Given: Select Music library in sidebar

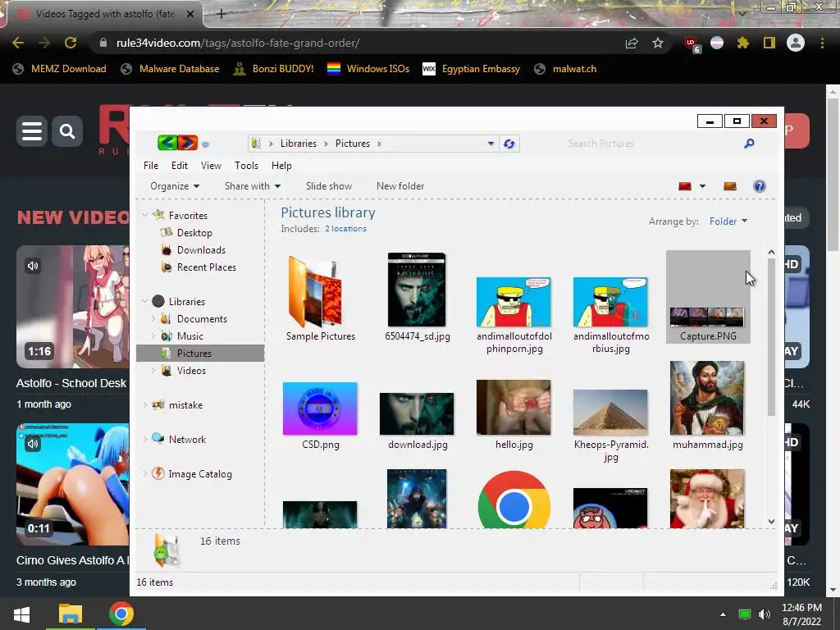Looking at the screenshot, I should 182,336.
